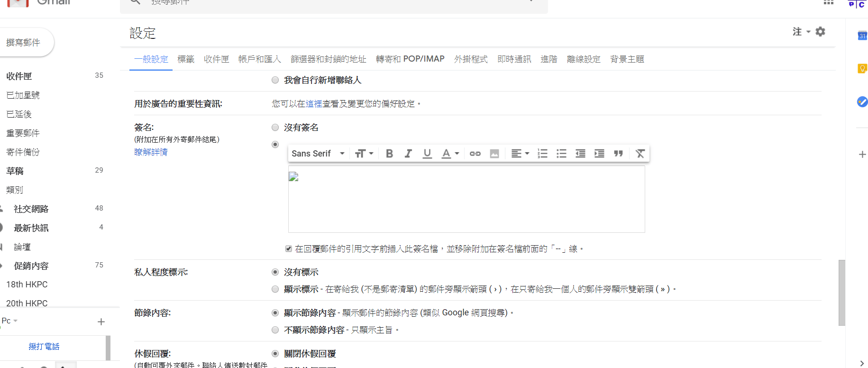Open Sans Serif font dropdown
The image size is (868, 368).
point(318,154)
